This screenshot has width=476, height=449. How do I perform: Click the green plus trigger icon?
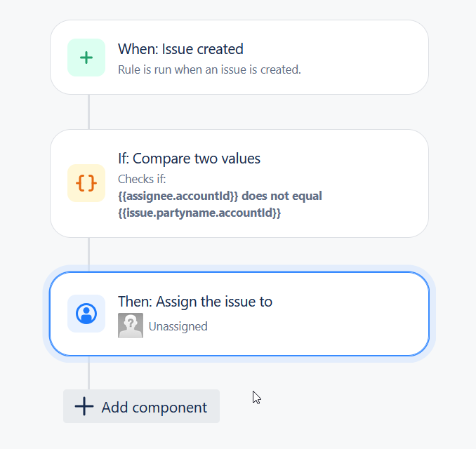point(86,58)
